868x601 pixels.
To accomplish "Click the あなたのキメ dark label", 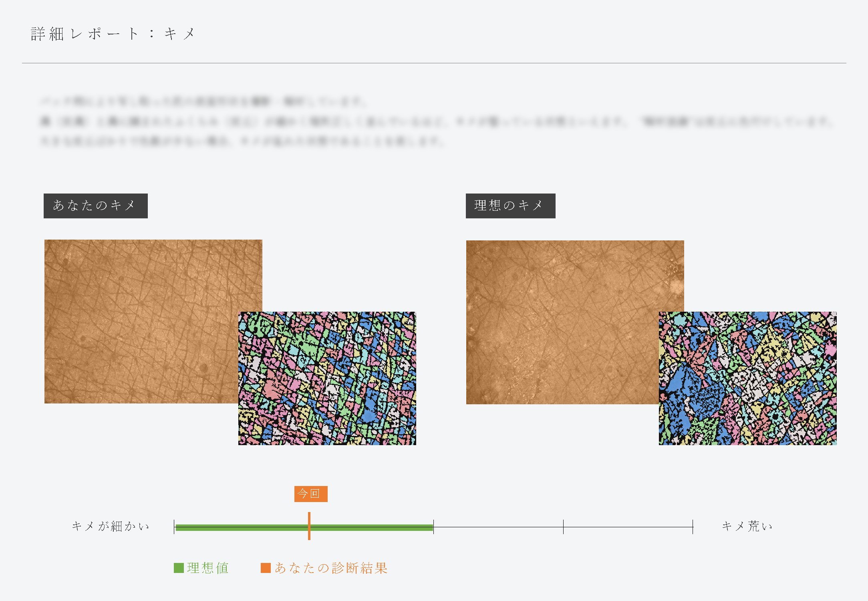I will point(95,206).
